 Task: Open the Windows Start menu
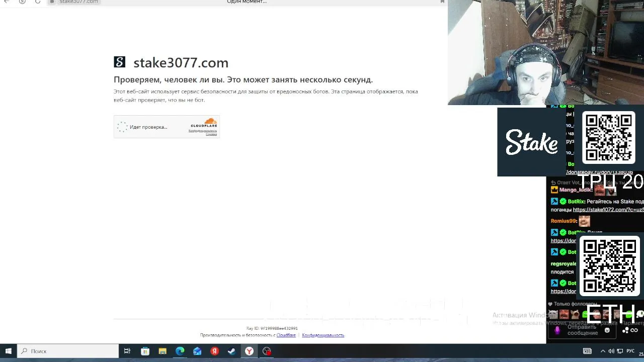point(9,351)
